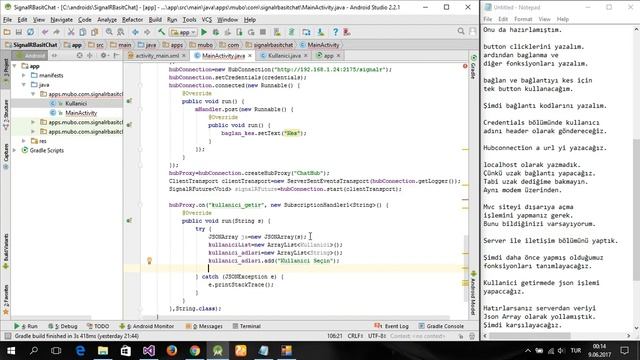Expand the res folder node
This screenshot has height=360, width=640.
pyautogui.click(x=24, y=141)
